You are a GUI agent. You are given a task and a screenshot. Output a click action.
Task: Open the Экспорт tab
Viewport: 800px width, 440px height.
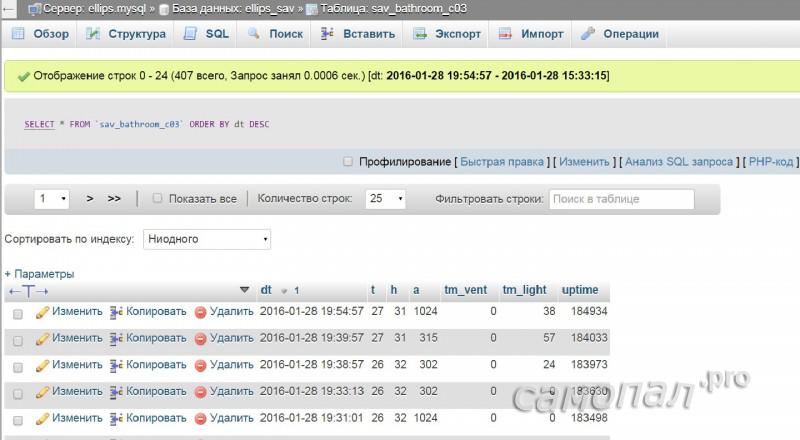pos(447,33)
